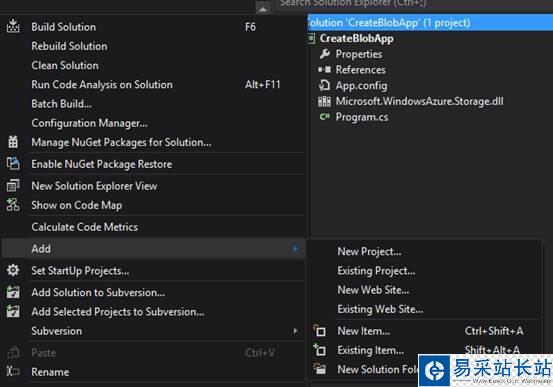
Task: Select the Calculate Code Metrics menu entry
Action: coord(85,227)
